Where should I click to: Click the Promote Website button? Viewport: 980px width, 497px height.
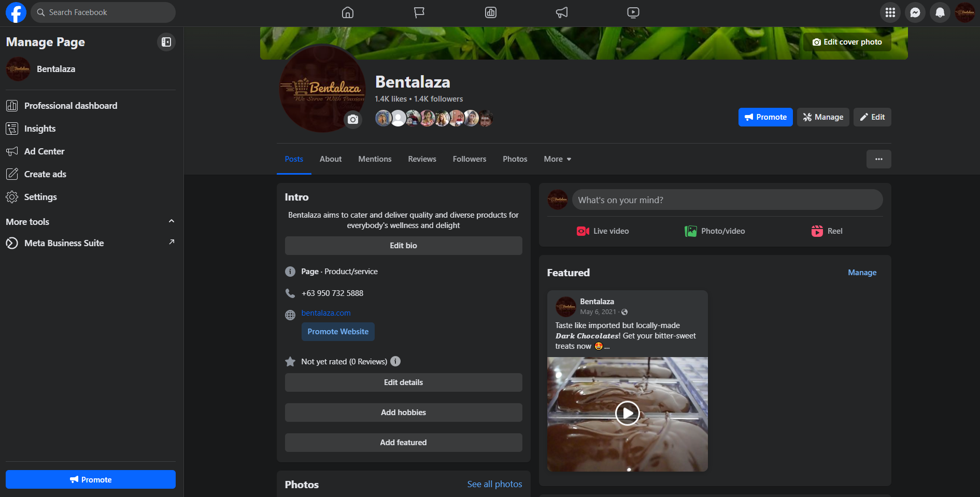tap(338, 332)
